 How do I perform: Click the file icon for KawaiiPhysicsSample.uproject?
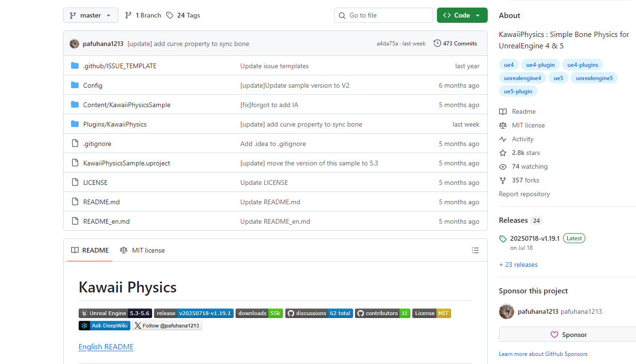tap(75, 163)
